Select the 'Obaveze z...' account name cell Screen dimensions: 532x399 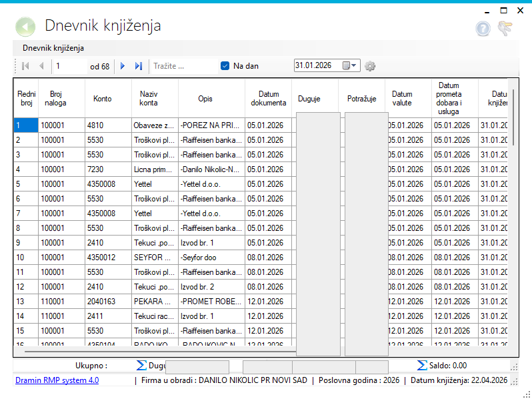click(155, 125)
